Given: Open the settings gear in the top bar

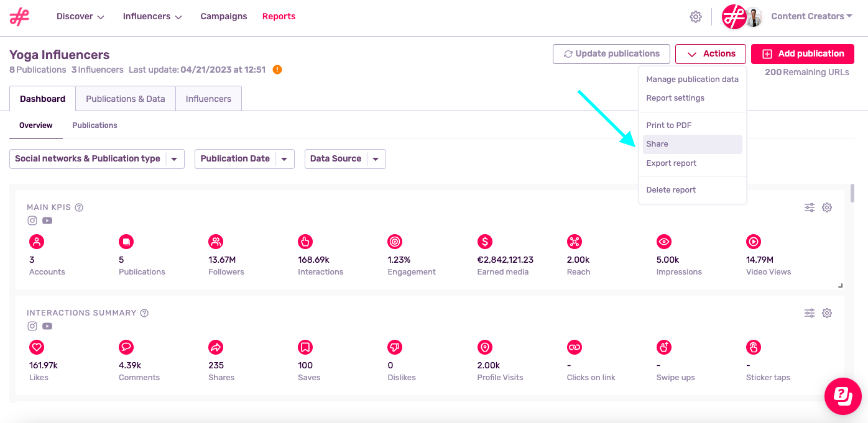Looking at the screenshot, I should [695, 17].
